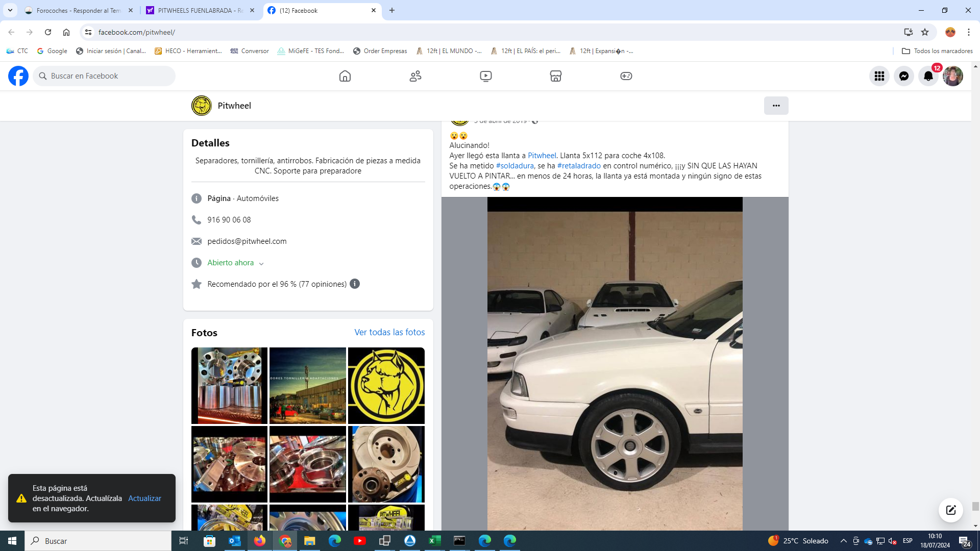Open Chrome three-dot menu

[x=969, y=32]
